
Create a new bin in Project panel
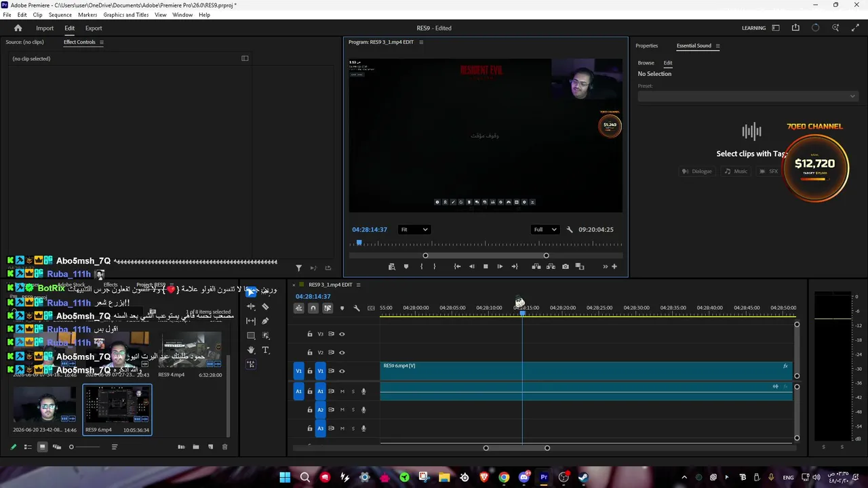(196, 447)
